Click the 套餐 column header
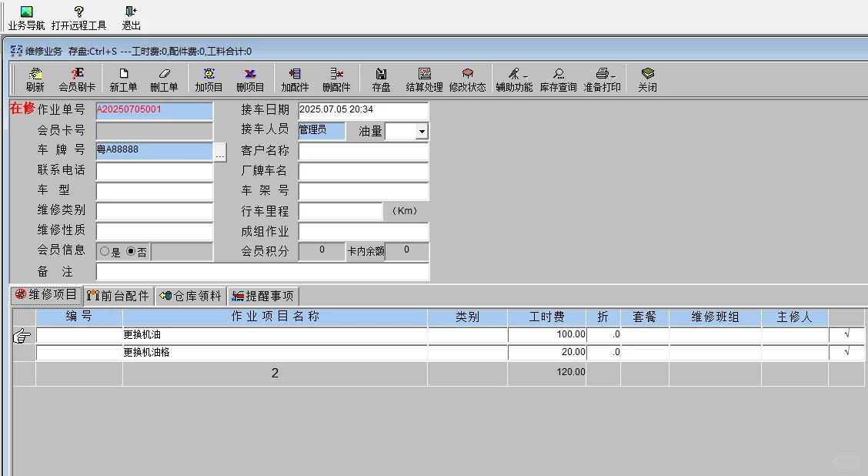 (x=644, y=317)
